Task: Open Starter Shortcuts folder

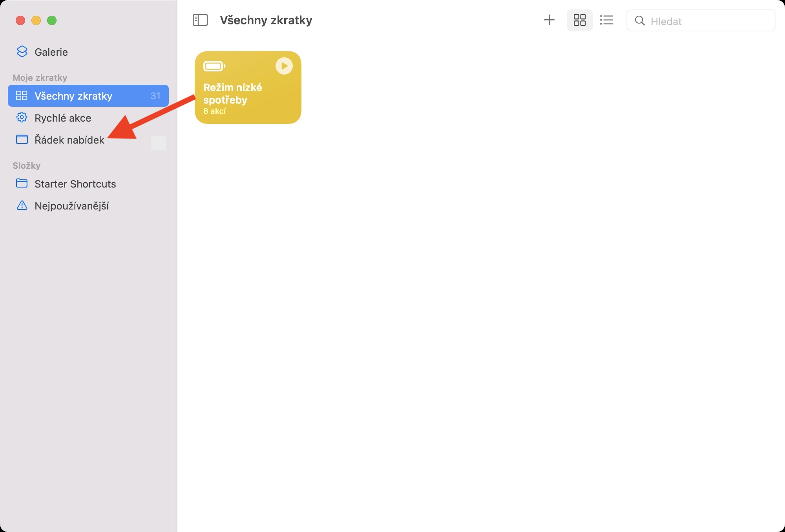Action: point(75,184)
